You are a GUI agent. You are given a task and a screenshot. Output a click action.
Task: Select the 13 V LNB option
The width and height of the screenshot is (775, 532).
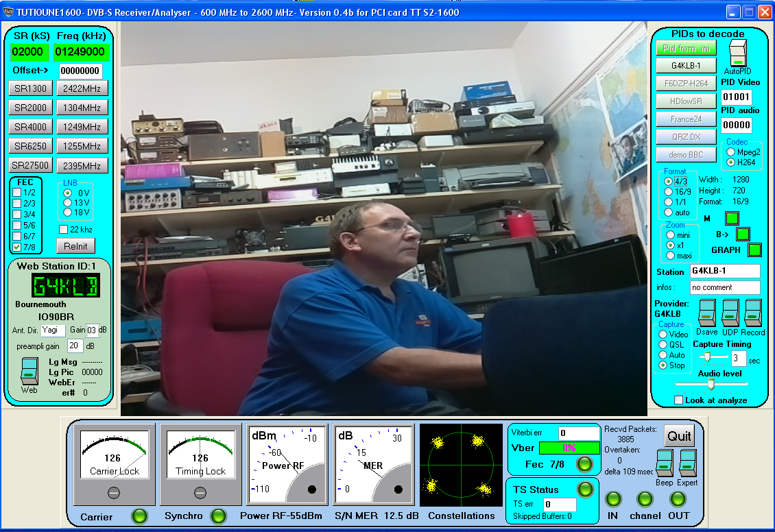(67, 203)
